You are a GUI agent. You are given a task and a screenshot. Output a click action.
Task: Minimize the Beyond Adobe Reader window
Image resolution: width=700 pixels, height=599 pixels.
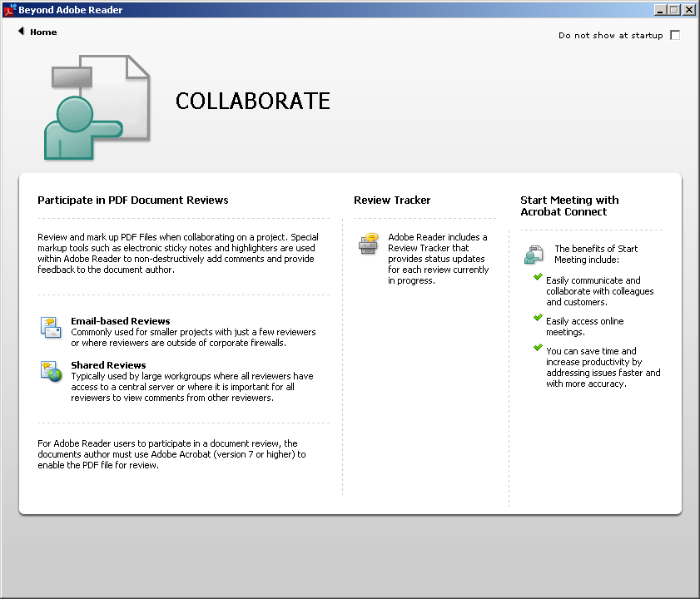point(660,10)
